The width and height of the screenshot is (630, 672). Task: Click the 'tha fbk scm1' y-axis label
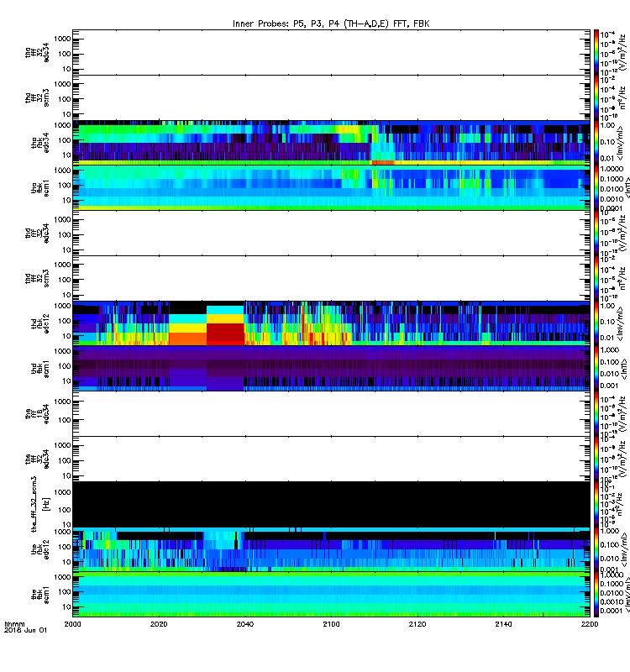[x=40, y=187]
